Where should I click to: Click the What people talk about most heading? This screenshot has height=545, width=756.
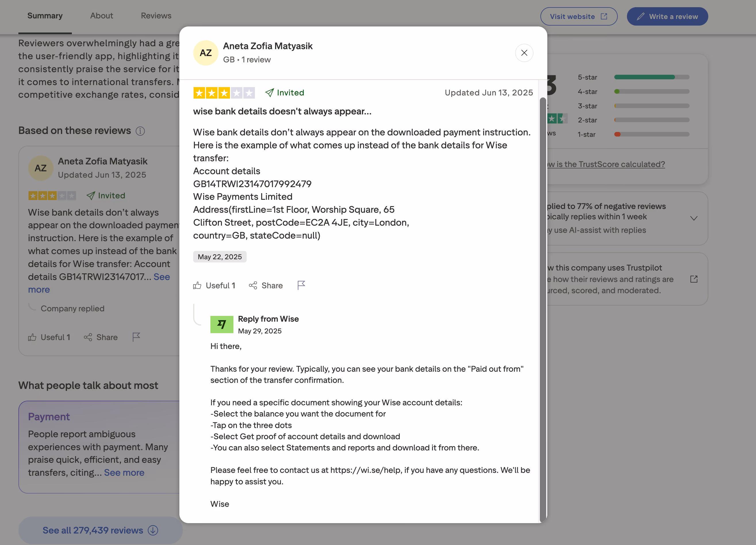(x=88, y=385)
